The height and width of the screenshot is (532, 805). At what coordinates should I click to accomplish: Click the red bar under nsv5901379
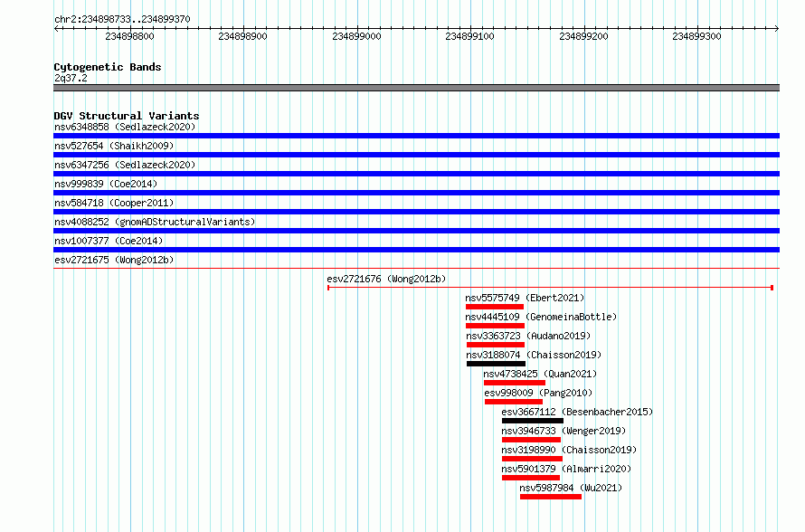[531, 478]
